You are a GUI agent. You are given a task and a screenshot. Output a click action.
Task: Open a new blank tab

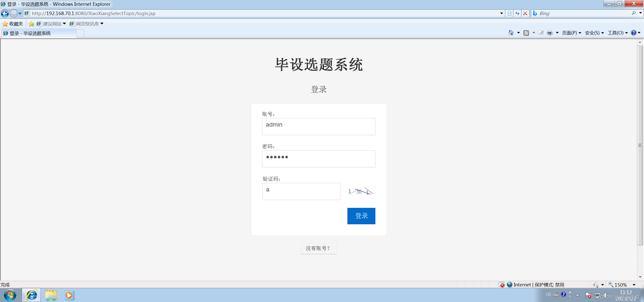click(x=80, y=33)
